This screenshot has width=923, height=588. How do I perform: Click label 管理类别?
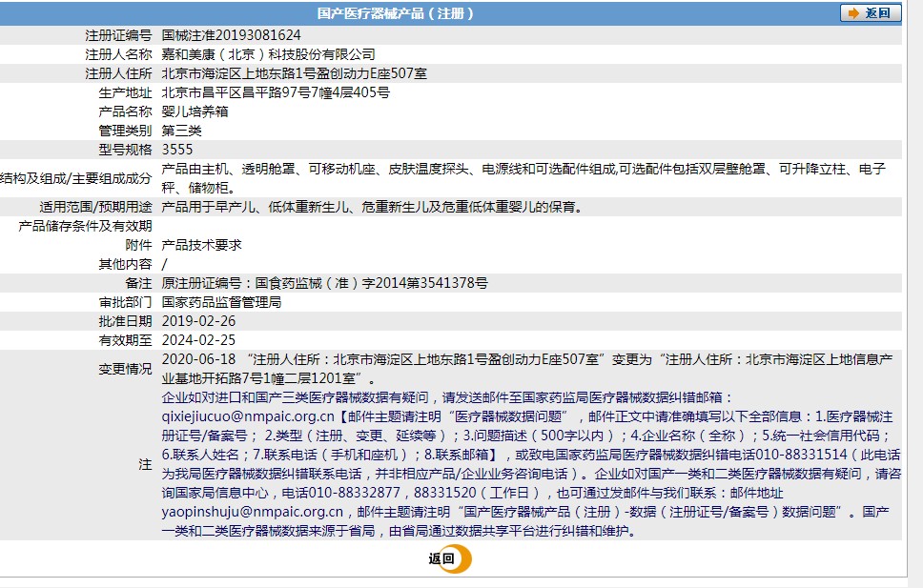point(125,130)
